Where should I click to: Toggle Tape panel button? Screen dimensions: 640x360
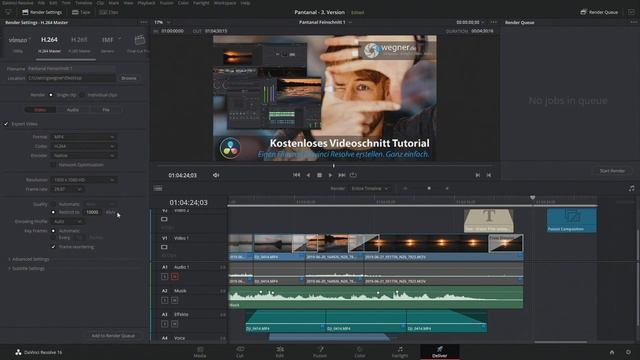tap(81, 12)
